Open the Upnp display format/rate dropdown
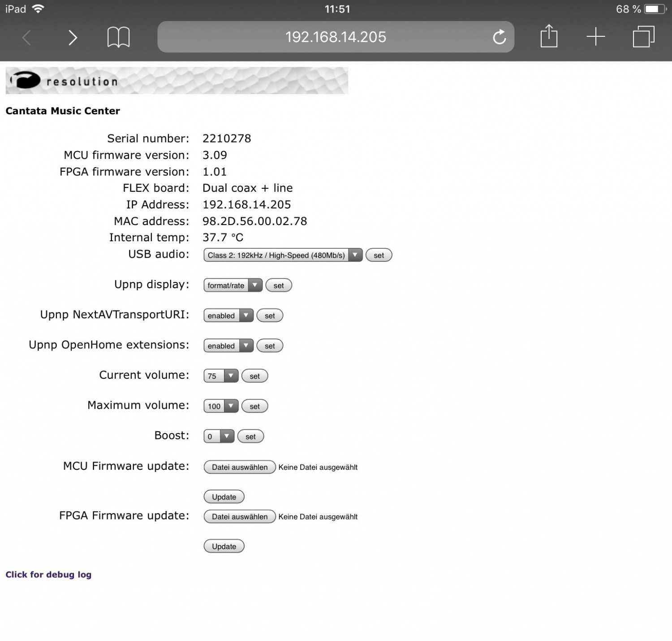 click(x=233, y=286)
